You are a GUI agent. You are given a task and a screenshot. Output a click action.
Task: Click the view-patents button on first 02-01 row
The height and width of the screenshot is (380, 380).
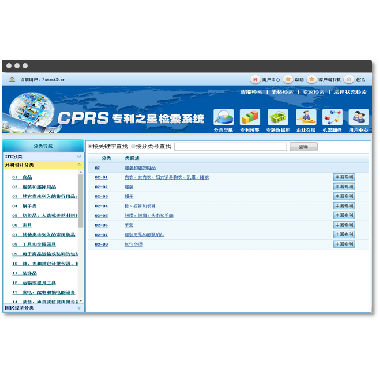point(344,177)
